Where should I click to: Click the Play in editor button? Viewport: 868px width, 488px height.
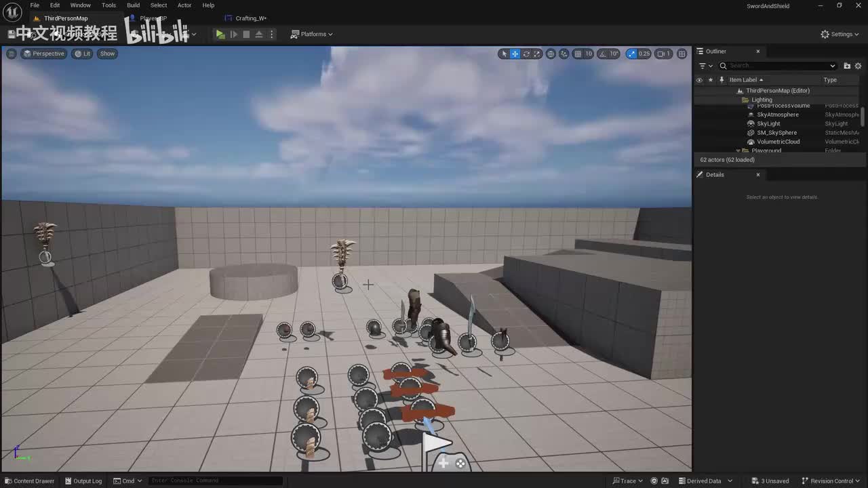(220, 34)
